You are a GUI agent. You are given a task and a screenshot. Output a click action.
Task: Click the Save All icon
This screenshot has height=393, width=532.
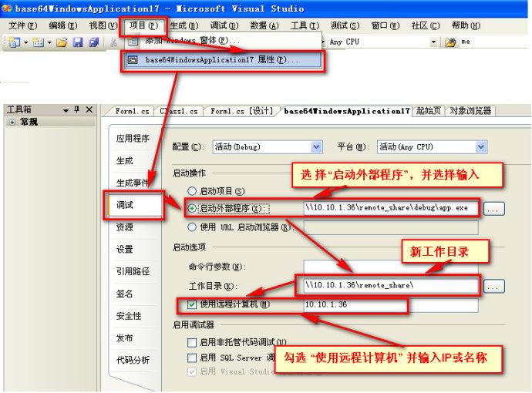click(x=93, y=42)
